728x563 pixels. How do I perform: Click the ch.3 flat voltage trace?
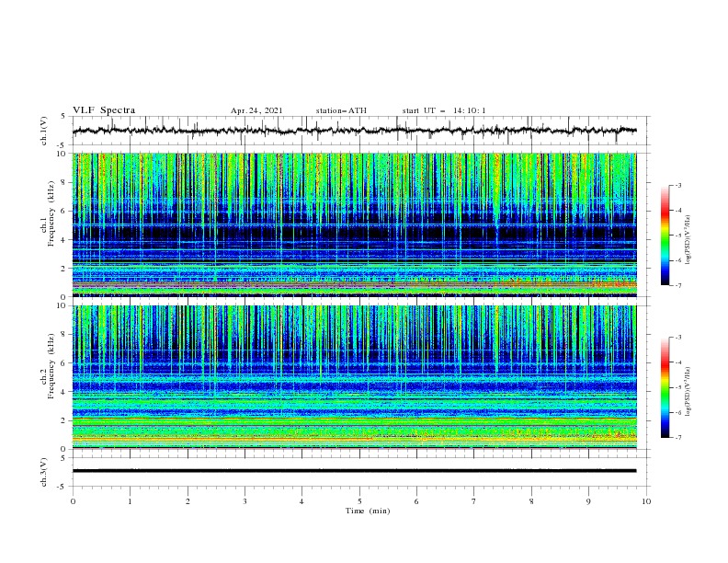coord(354,471)
